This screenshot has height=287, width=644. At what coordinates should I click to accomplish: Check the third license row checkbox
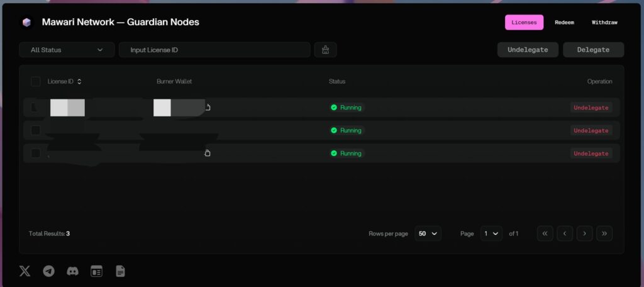coord(36,153)
